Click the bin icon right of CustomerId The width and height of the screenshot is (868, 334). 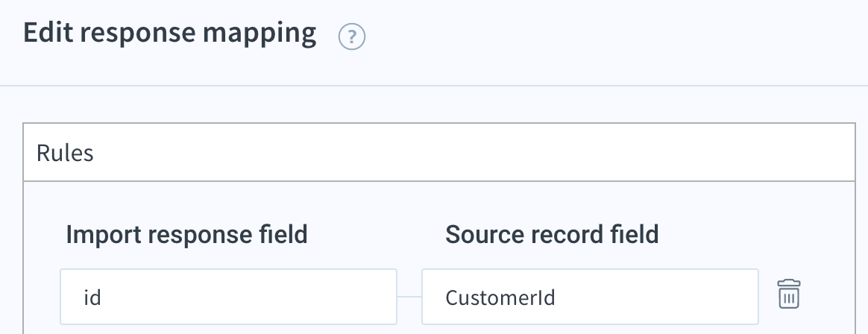coord(789,294)
